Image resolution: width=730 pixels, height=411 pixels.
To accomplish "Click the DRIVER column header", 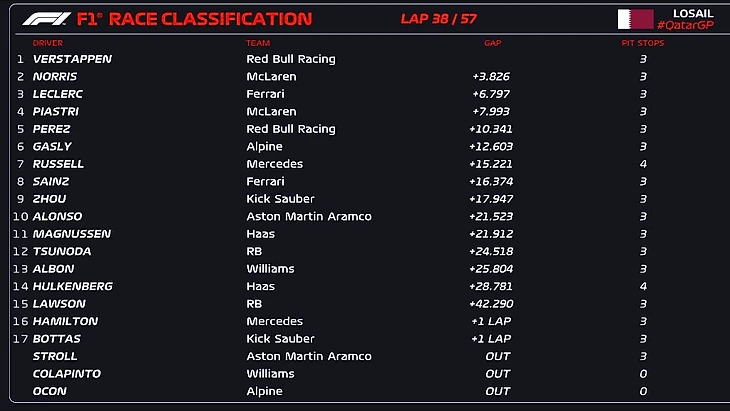I will tap(48, 43).
